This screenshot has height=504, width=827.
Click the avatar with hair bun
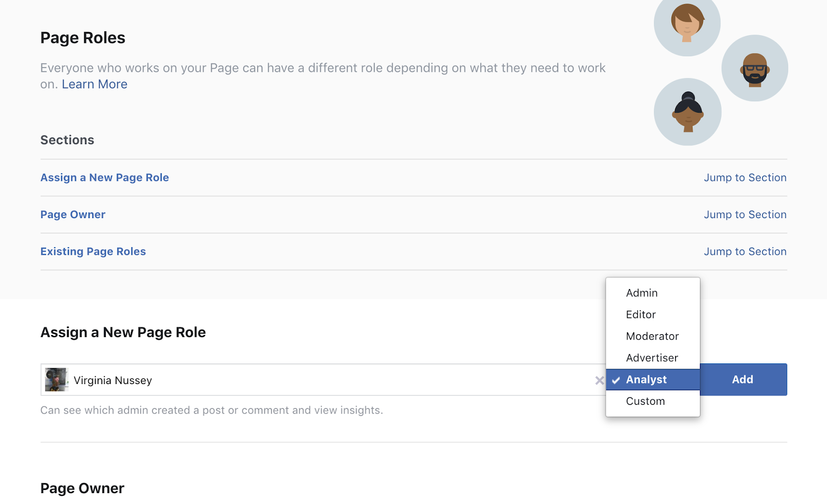(x=687, y=112)
